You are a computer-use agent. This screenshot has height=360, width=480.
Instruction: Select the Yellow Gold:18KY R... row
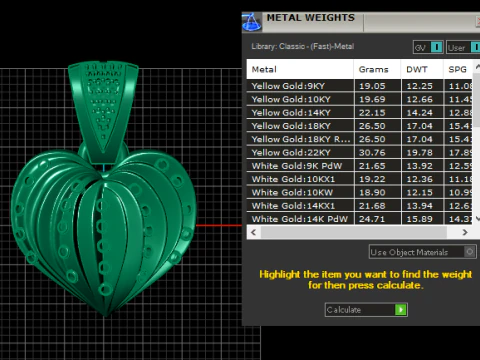(359, 139)
